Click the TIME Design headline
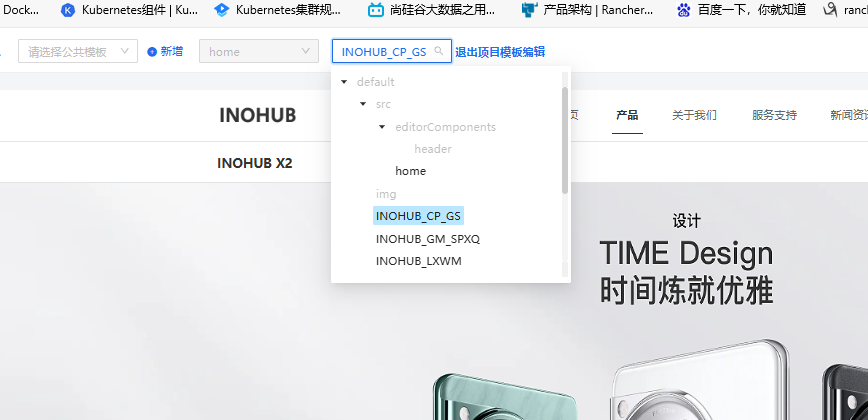 [686, 253]
